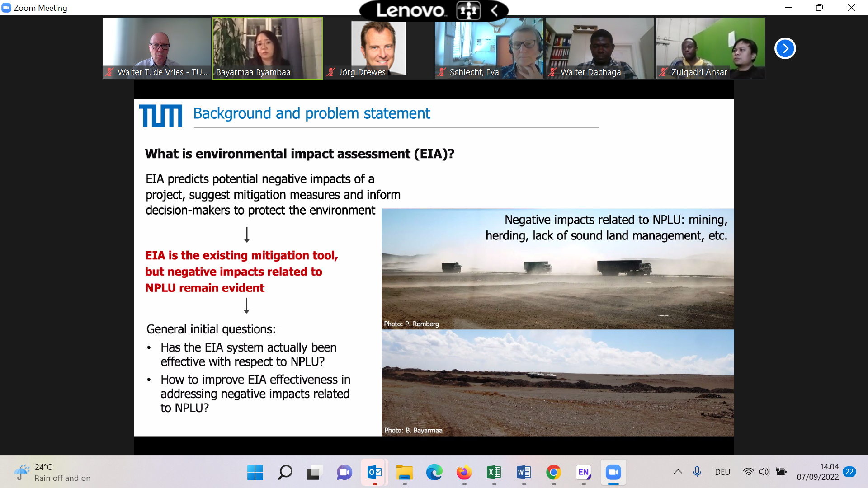
Task: Open File Explorer from taskbar
Action: [404, 473]
